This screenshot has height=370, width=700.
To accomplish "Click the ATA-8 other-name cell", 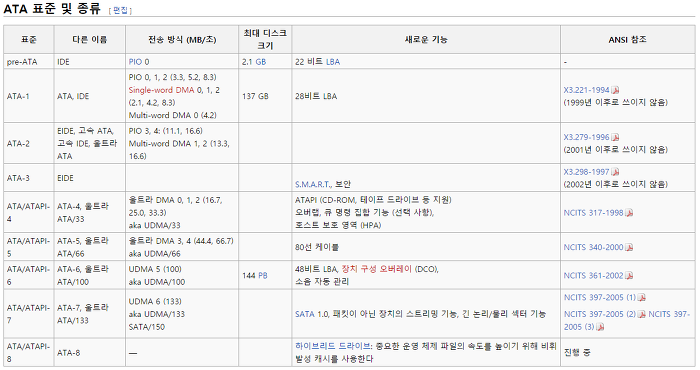I will click(x=90, y=353).
